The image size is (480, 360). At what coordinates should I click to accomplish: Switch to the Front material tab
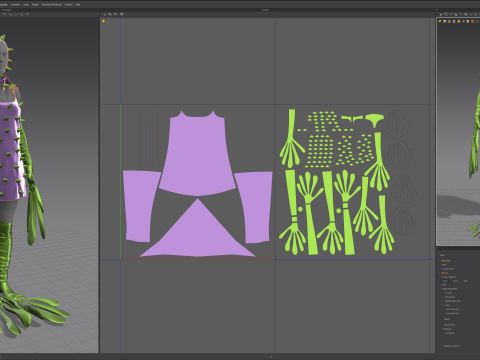click(445, 281)
